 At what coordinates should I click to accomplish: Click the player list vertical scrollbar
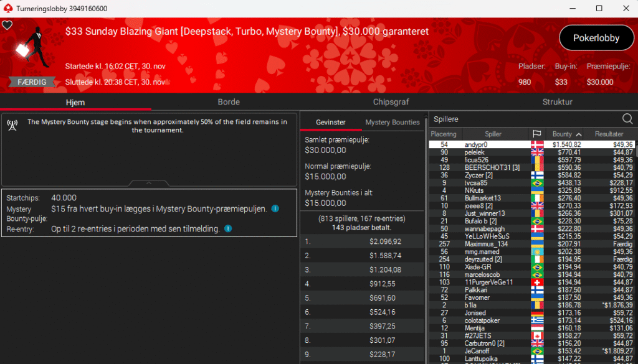click(x=635, y=249)
